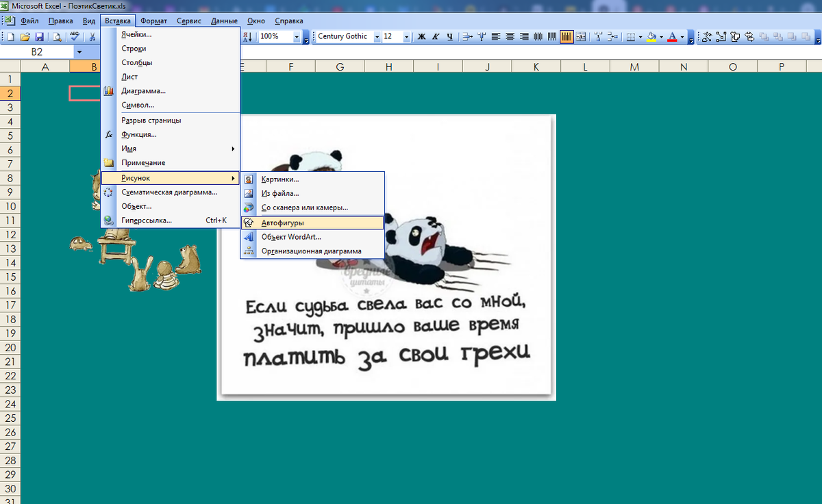Apply red font color A button
Screen dimensions: 822x504
672,36
